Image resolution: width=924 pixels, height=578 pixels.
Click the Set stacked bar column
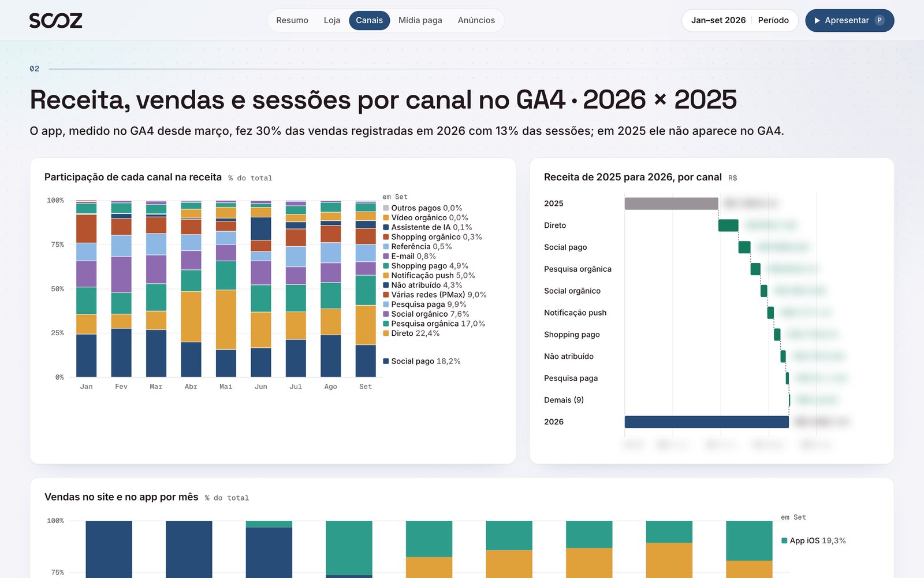[366, 289]
